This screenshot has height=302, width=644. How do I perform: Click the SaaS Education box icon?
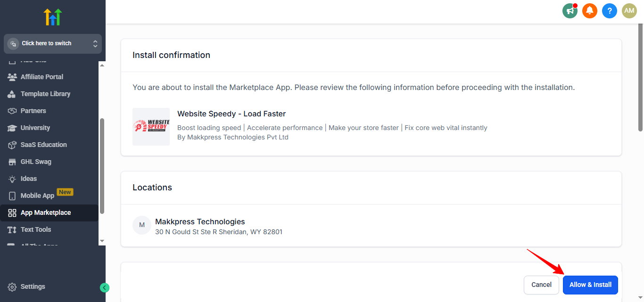pos(12,145)
